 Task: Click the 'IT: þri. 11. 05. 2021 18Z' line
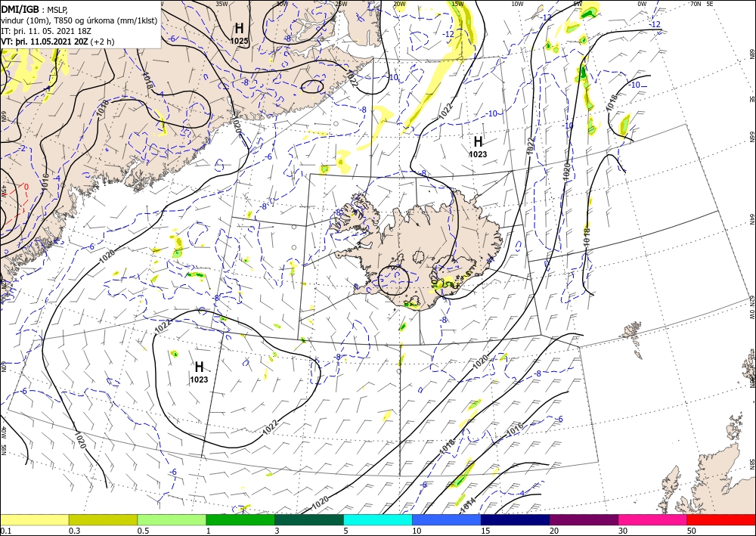point(46,31)
